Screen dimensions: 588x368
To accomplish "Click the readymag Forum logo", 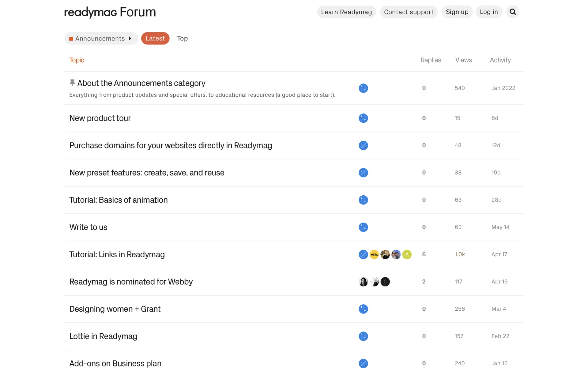I will (110, 12).
